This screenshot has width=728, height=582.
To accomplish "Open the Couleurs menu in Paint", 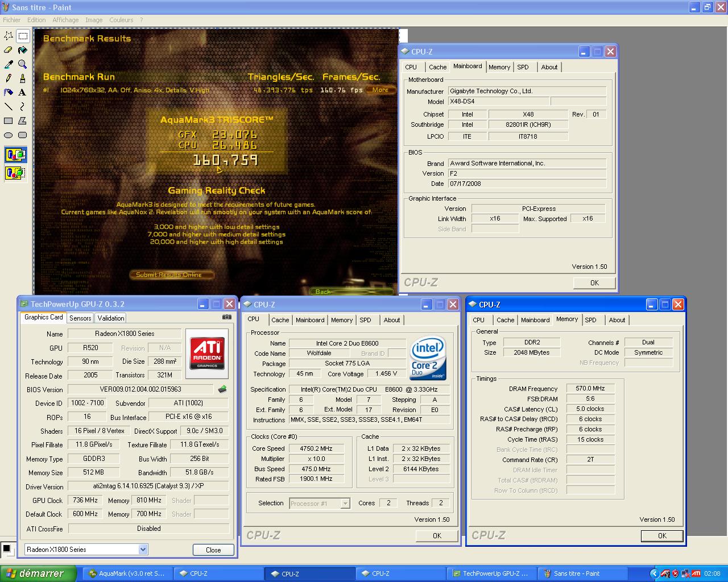I will 121,20.
